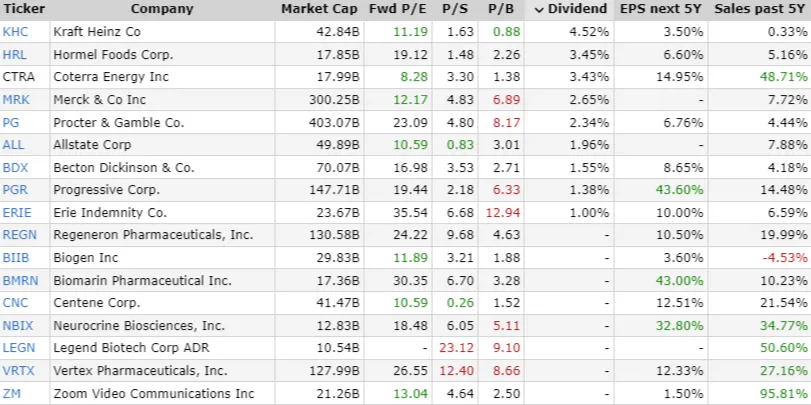
Task: Sort by the Dividend column arrow
Action: pos(539,9)
